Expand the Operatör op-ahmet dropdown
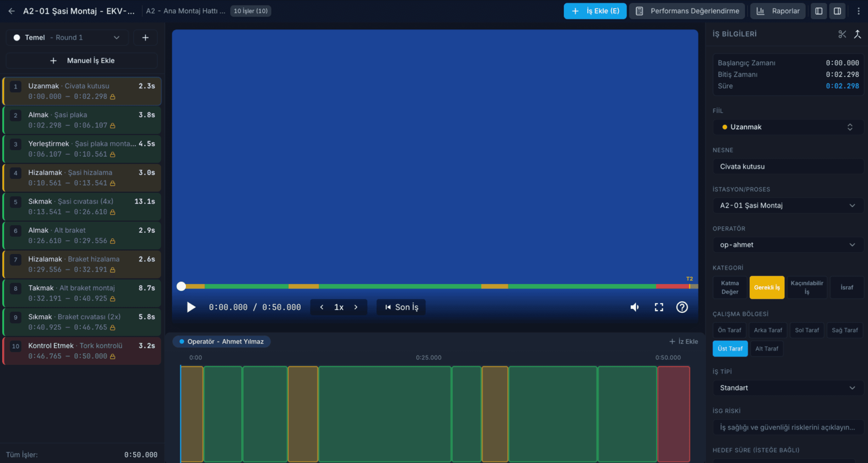 click(x=788, y=245)
